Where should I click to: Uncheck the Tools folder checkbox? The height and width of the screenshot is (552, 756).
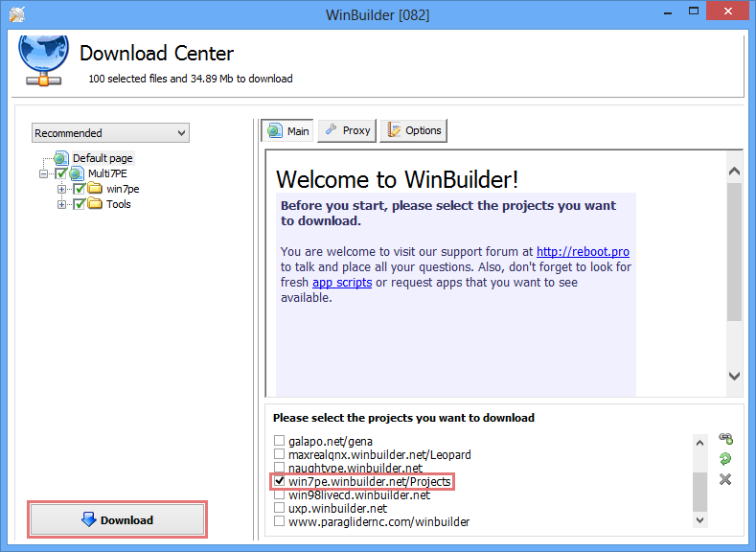point(80,204)
